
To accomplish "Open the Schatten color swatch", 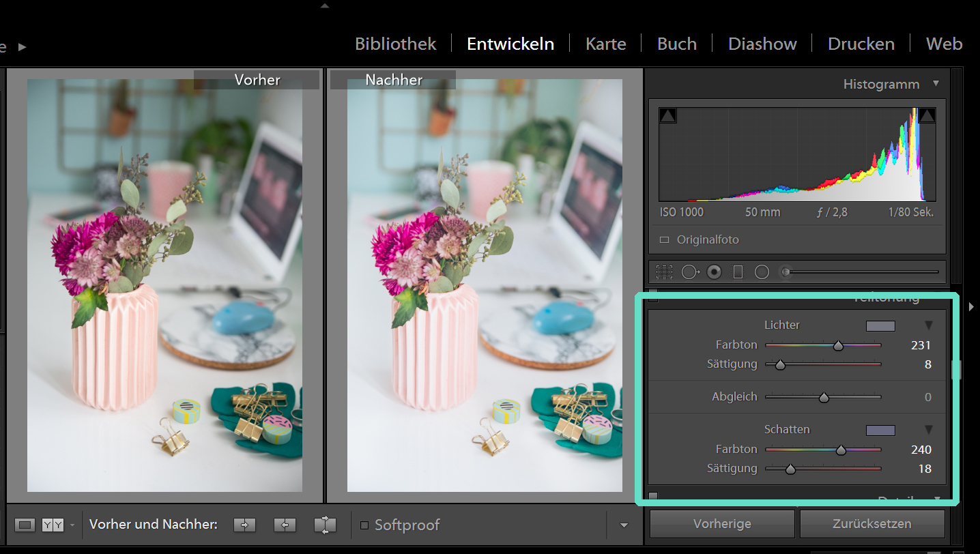I will [880, 430].
